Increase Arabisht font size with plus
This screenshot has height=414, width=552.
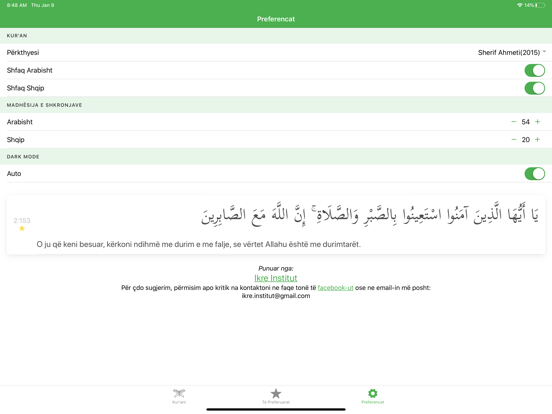[538, 122]
